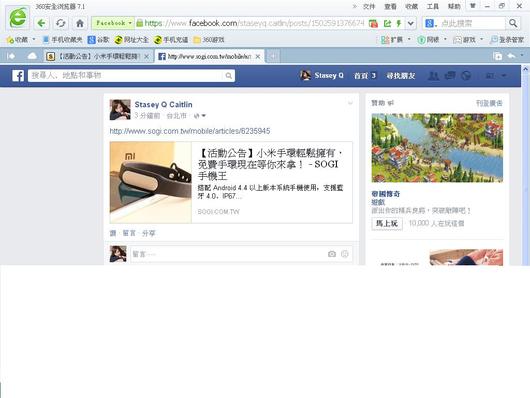Expand the post options chevron
This screenshot has height=398, width=530.
350,103
